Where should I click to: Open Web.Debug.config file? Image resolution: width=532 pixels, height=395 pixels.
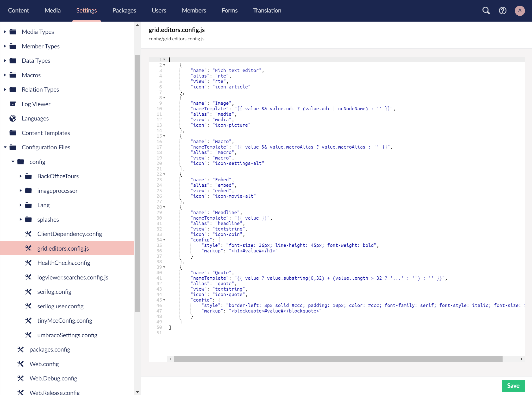[x=53, y=378]
